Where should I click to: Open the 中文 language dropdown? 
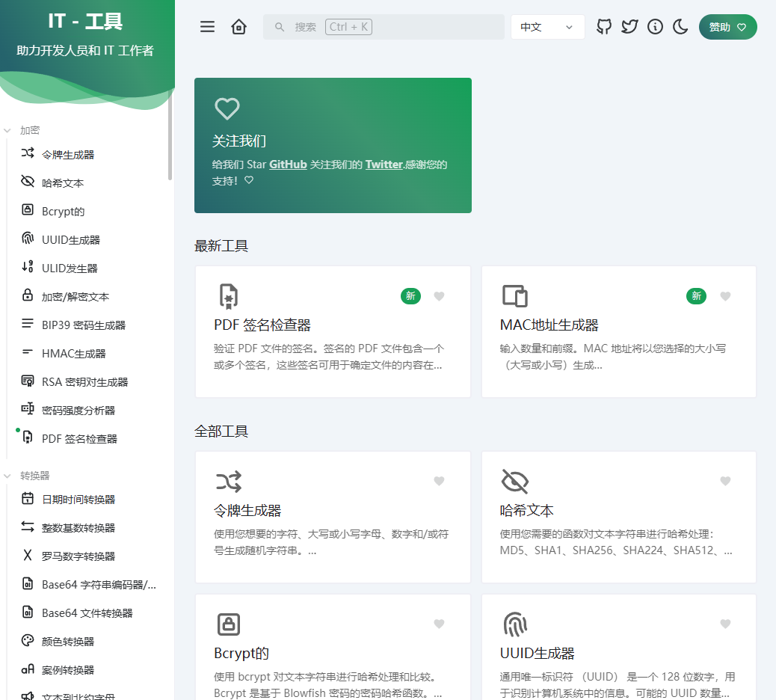coord(547,27)
